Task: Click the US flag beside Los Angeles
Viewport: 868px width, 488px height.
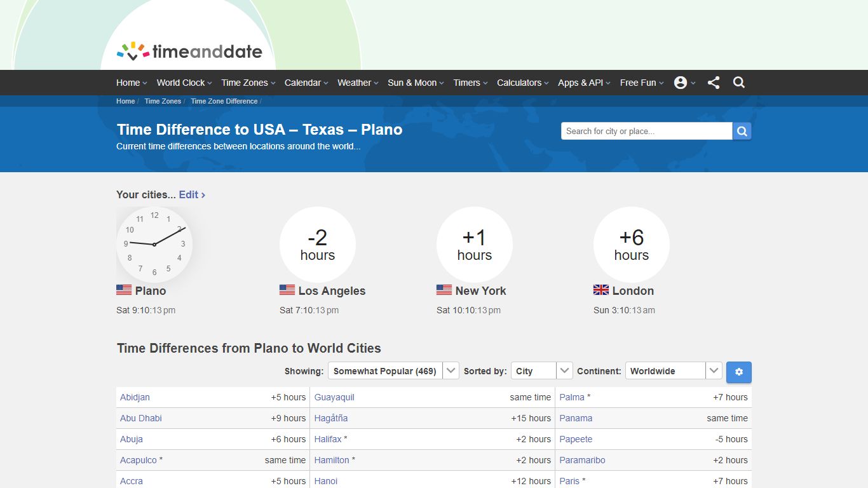Action: (x=287, y=290)
